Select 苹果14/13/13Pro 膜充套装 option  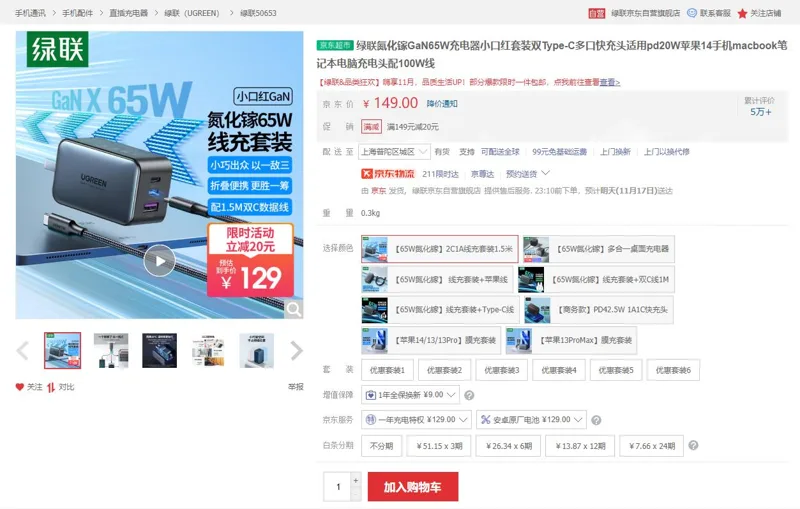tap(431, 340)
